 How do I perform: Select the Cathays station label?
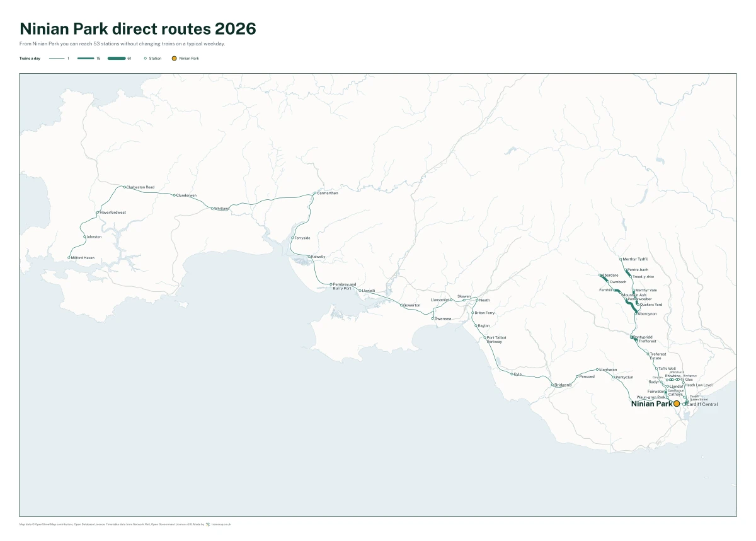click(x=675, y=394)
